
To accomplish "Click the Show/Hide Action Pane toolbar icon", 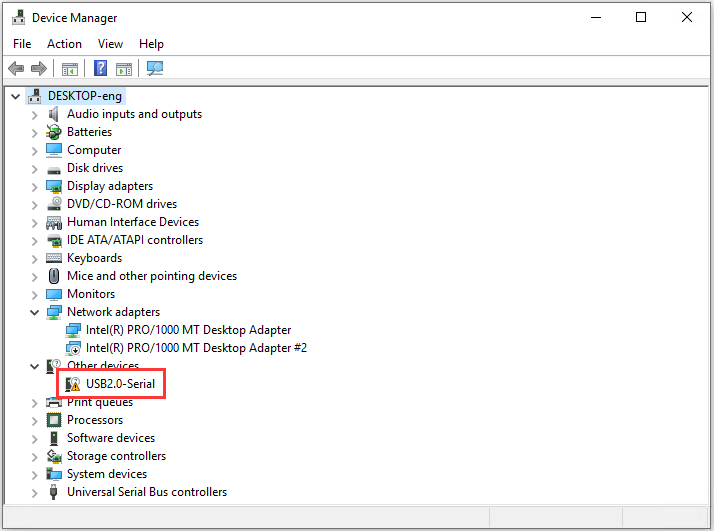I will 124,69.
